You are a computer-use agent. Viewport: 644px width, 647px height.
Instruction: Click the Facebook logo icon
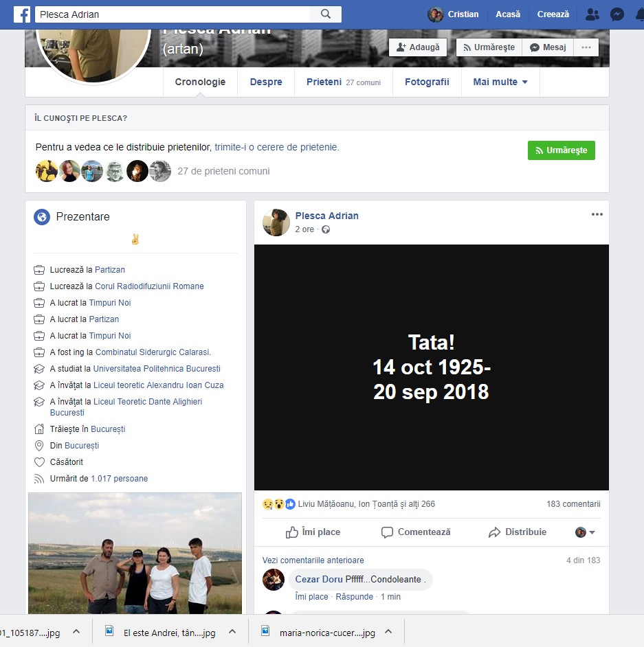21,14
